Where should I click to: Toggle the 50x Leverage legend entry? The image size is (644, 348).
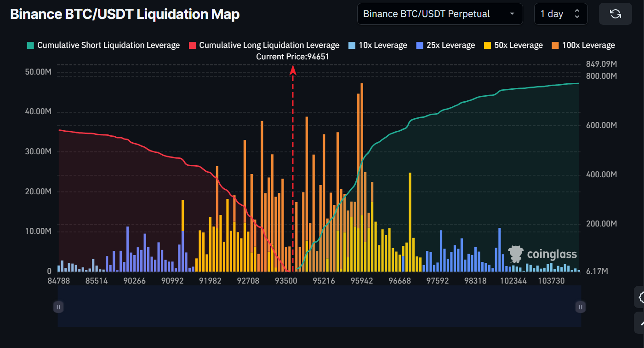[513, 45]
